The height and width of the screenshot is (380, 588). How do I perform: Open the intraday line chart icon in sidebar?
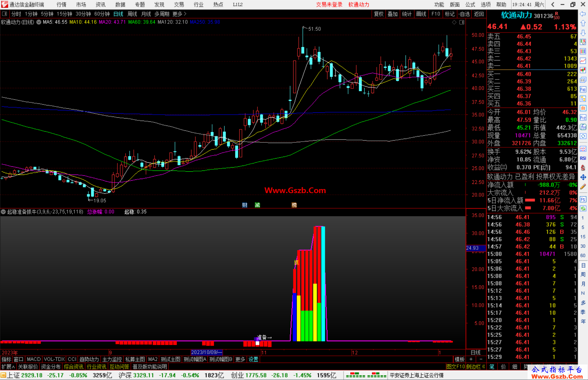pos(583,61)
